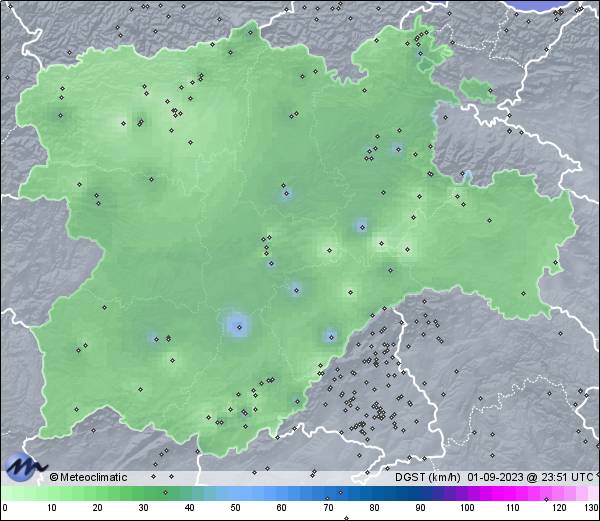
Task: Click station marker in the largest blue gust spot
Action: click(x=240, y=327)
